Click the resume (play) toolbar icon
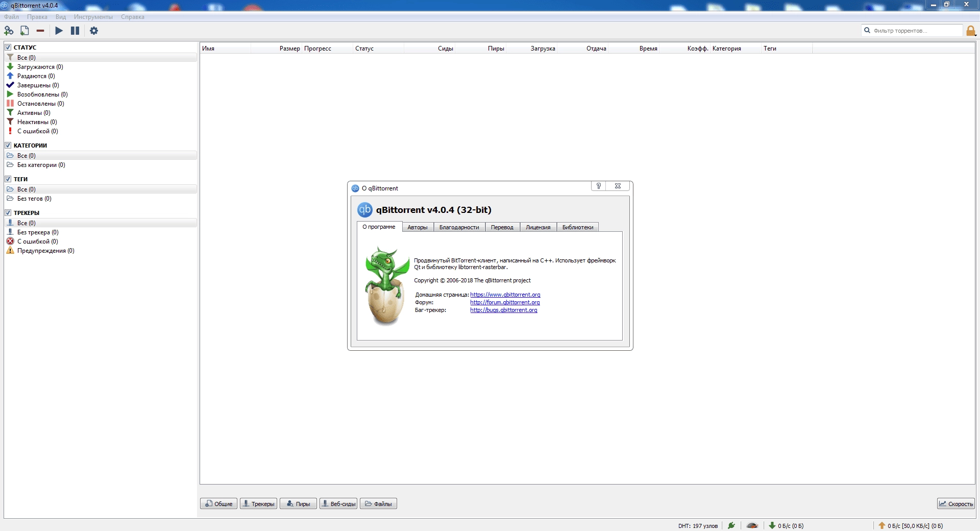Image resolution: width=980 pixels, height=531 pixels. coord(59,31)
